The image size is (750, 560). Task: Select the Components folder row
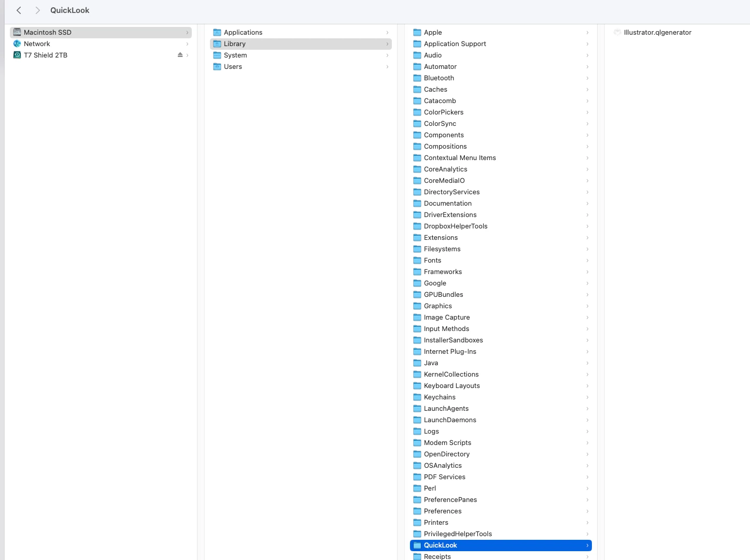[x=501, y=135]
